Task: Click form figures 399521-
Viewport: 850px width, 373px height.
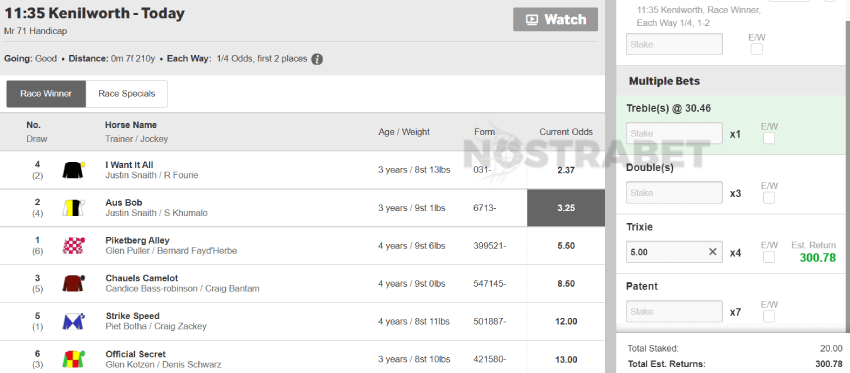Action: (x=490, y=246)
